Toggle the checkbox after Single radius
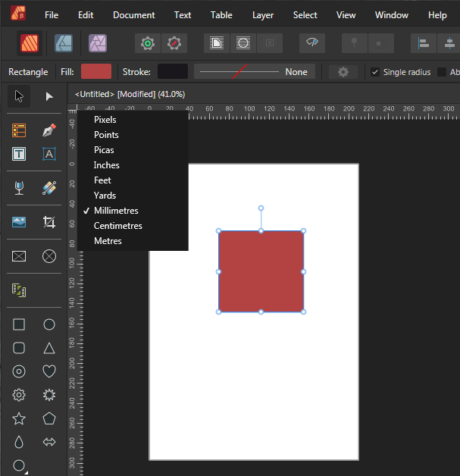The image size is (460, 476). [442, 72]
